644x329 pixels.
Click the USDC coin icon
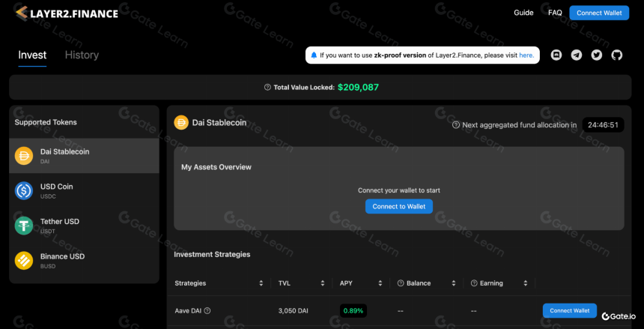tap(24, 191)
